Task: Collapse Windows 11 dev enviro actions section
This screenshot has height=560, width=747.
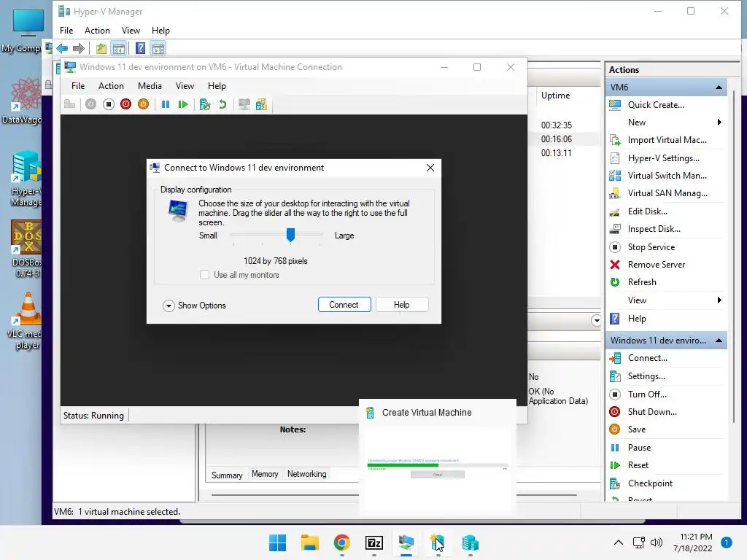Action: [719, 341]
